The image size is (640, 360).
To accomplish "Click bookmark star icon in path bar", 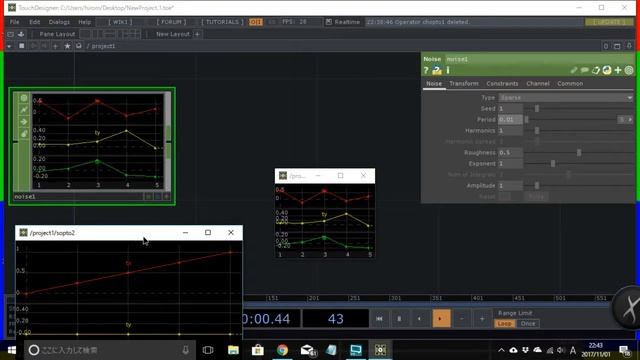I will click(67, 46).
